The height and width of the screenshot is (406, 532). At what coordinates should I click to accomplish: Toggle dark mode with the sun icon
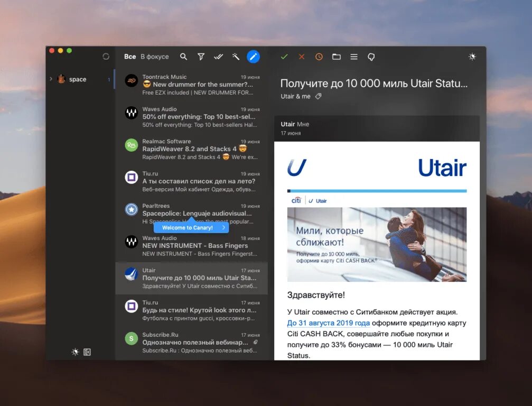pyautogui.click(x=472, y=57)
